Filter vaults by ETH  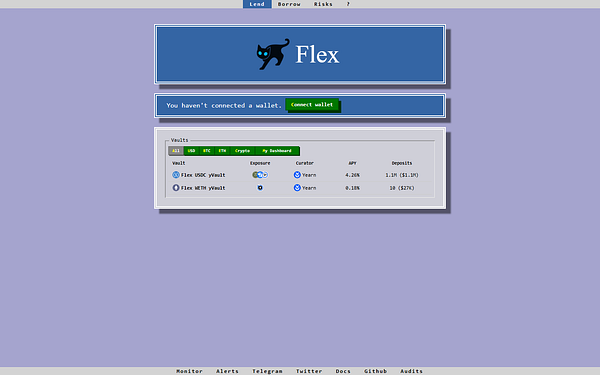click(x=222, y=151)
